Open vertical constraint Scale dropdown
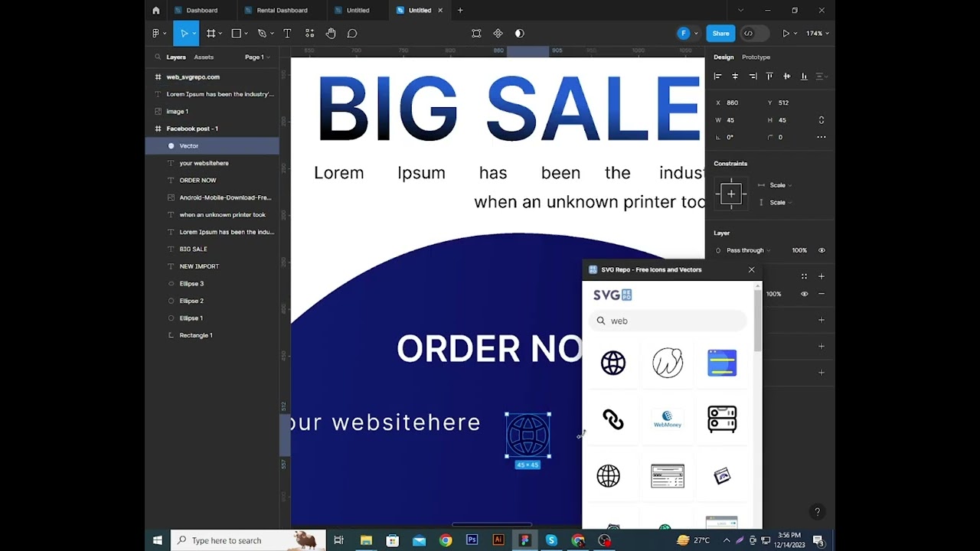 tap(780, 202)
